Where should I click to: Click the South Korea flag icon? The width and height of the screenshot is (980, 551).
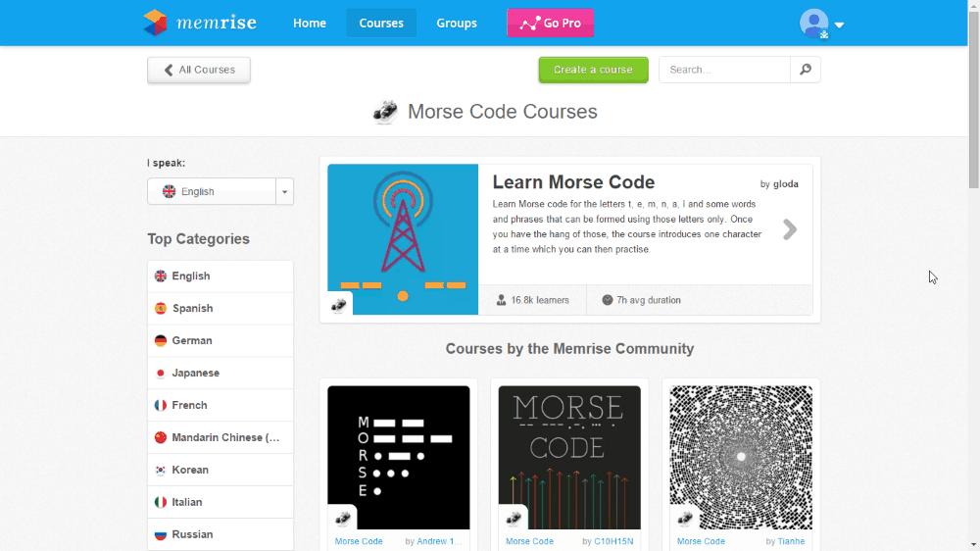[161, 470]
